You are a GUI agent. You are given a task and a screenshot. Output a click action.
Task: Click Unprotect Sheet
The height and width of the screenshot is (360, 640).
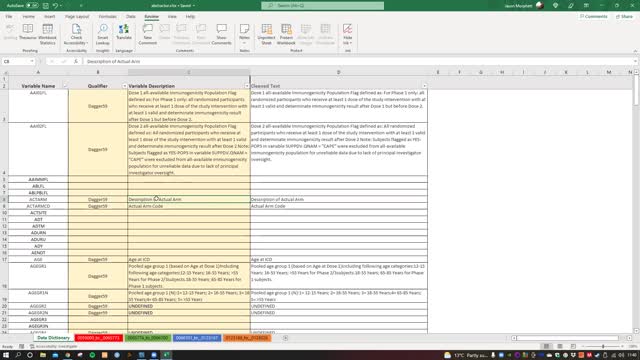click(266, 34)
